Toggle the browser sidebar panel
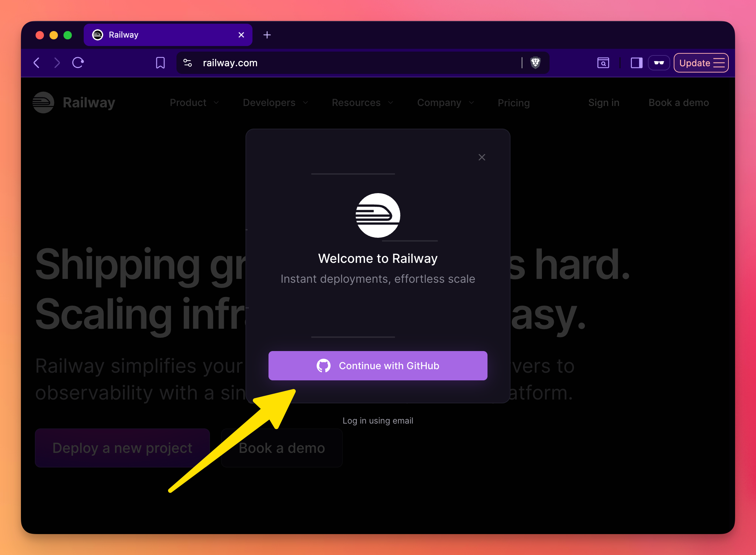756x555 pixels. click(x=636, y=63)
